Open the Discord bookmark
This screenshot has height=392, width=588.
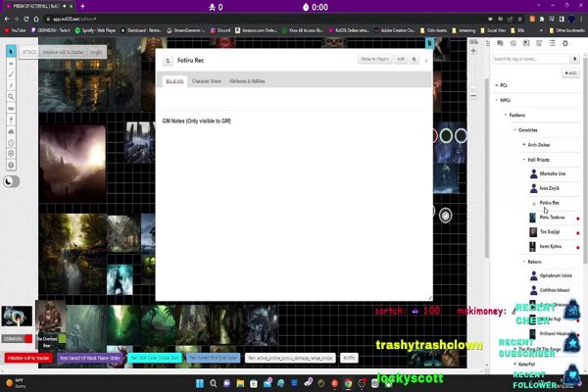[220, 30]
